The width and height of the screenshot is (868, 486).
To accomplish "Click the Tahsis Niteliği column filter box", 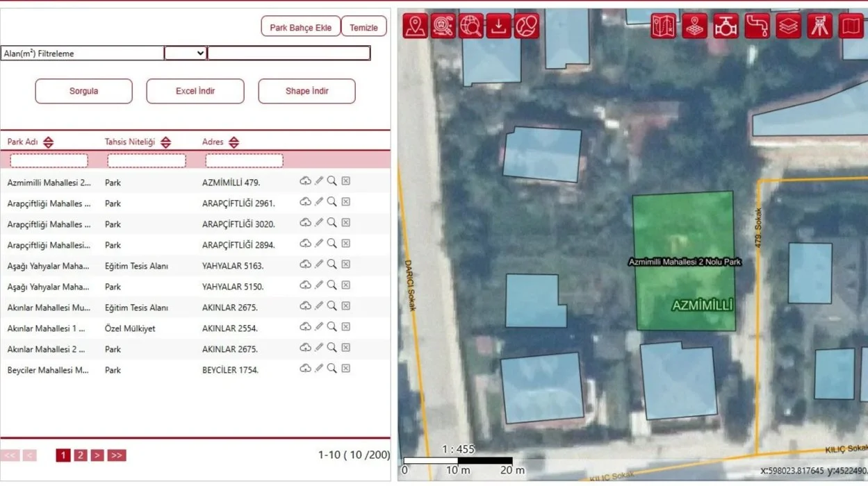I will coord(147,161).
